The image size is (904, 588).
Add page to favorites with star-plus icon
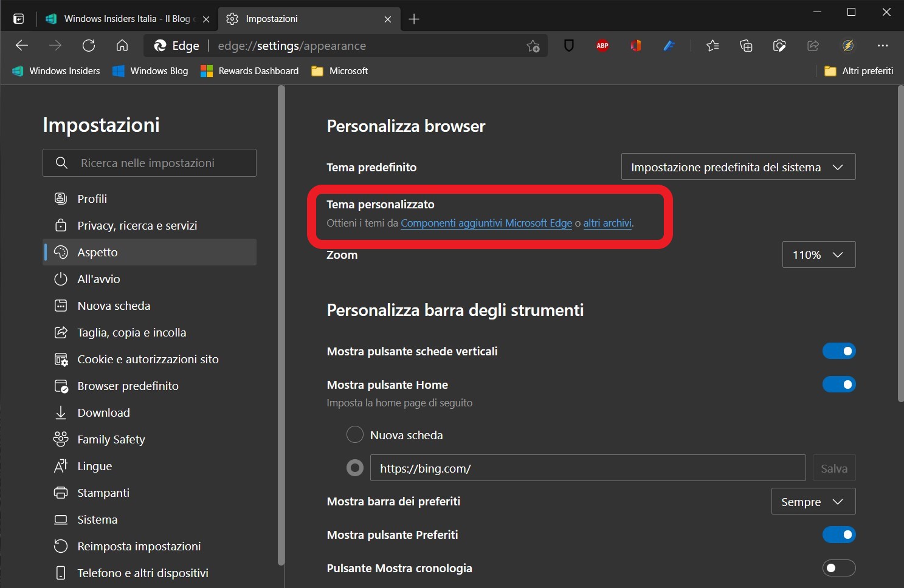pos(533,46)
